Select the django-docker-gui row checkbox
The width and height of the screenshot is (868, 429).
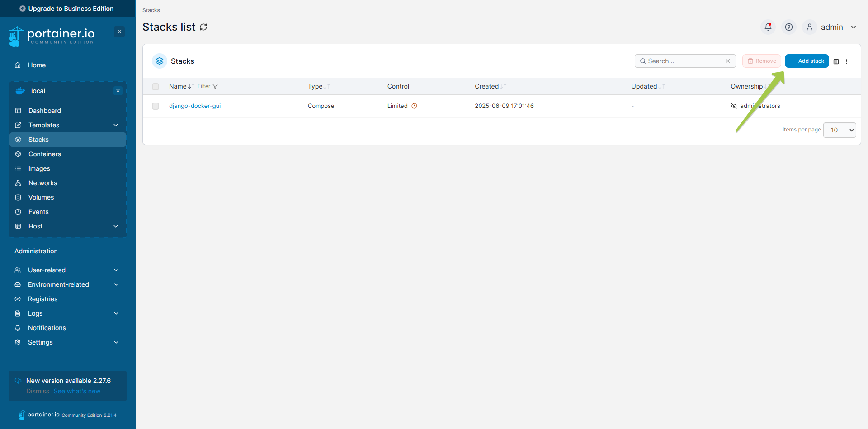click(156, 106)
